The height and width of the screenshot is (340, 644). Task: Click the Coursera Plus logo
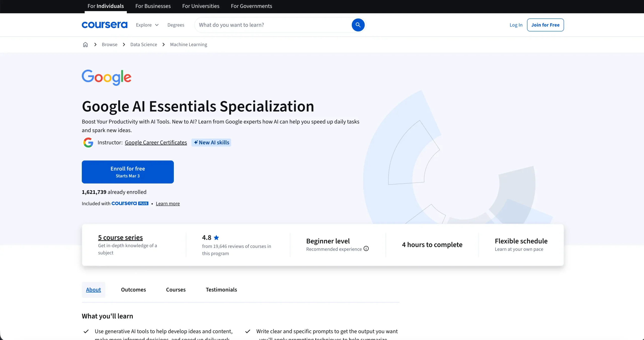click(x=130, y=203)
